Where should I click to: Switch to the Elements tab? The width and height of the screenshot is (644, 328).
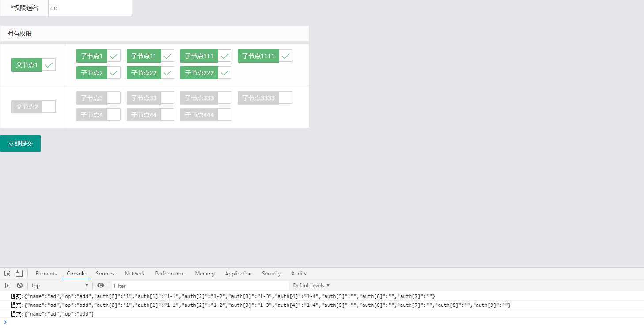point(46,274)
